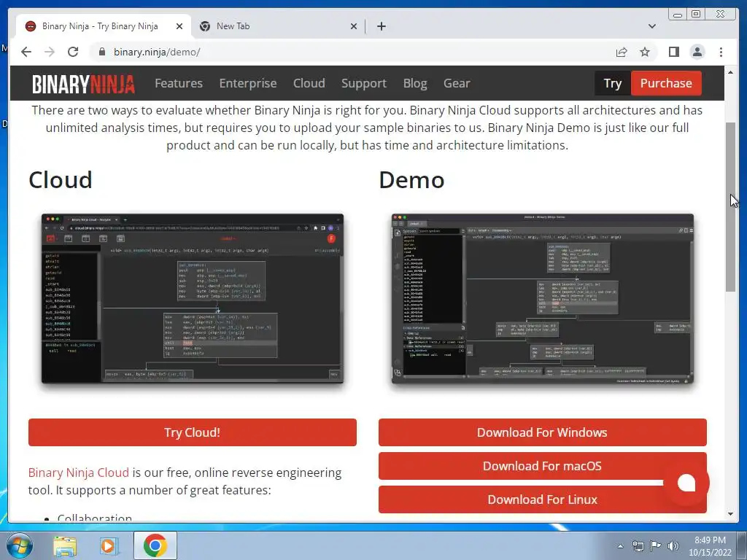The height and width of the screenshot is (560, 747).
Task: Expand Chrome tab search chevron
Action: 652,26
